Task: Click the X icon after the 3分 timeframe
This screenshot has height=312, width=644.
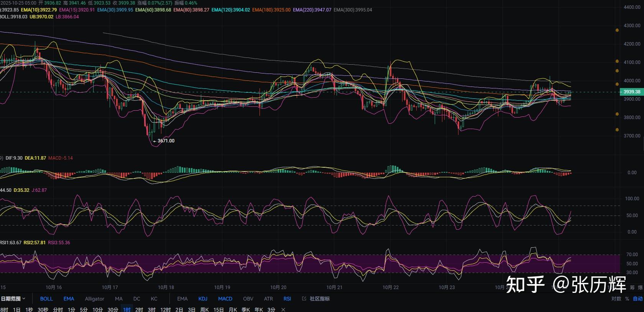Action: pos(283,310)
